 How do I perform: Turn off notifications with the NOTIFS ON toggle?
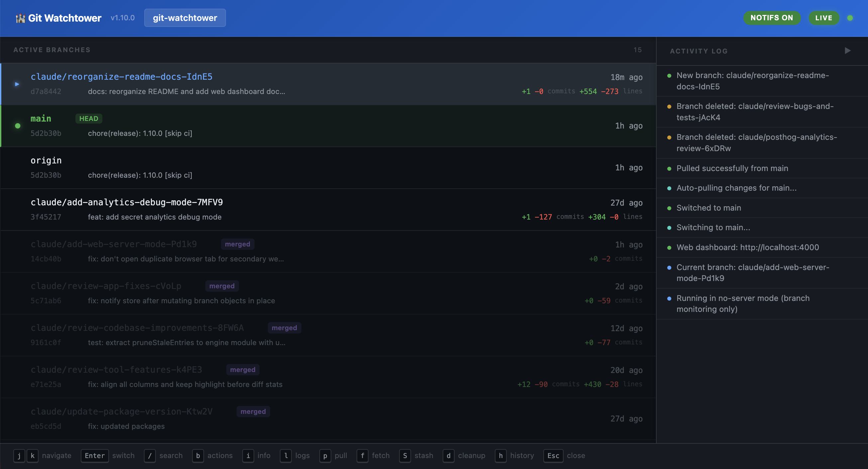click(772, 18)
